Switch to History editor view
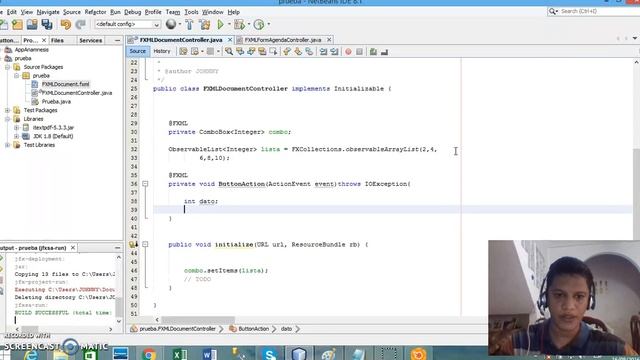640x360 pixels. coord(162,51)
